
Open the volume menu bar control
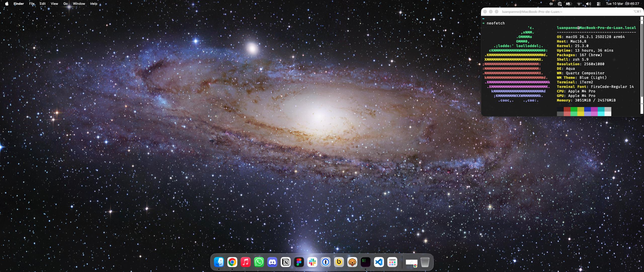point(588,4)
